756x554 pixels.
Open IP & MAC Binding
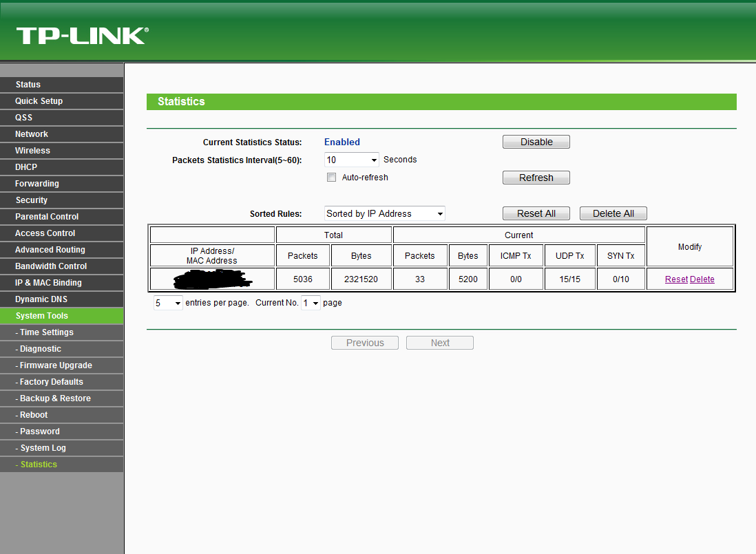(62, 283)
